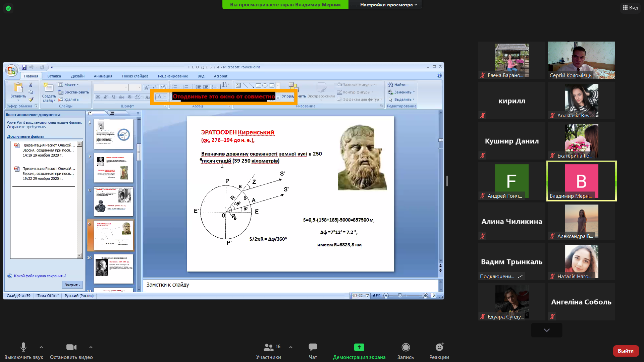Click the PowerPoint zoom slider
This screenshot has height=362, width=644.
(400, 296)
